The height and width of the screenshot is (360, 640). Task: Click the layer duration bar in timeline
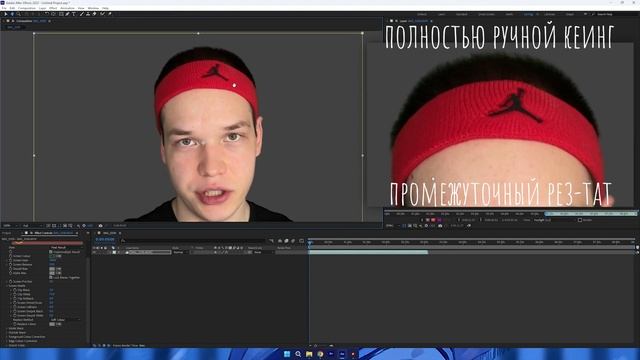pyautogui.click(x=368, y=252)
